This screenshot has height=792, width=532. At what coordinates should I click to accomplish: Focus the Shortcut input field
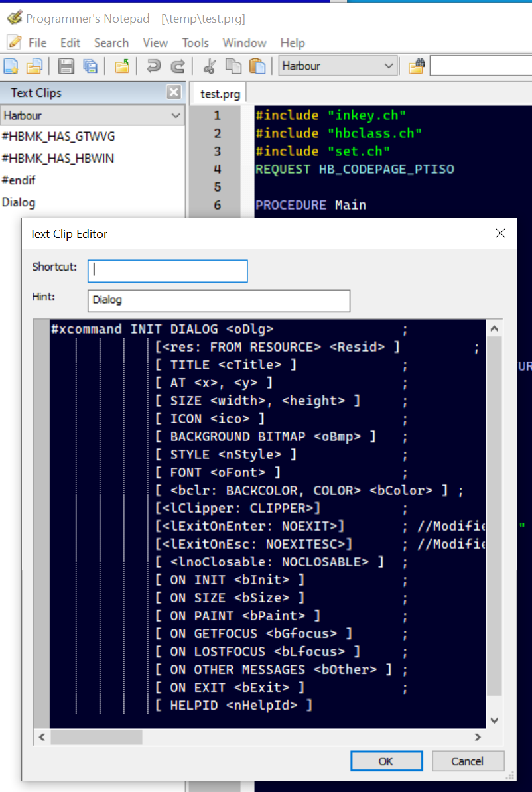(168, 271)
